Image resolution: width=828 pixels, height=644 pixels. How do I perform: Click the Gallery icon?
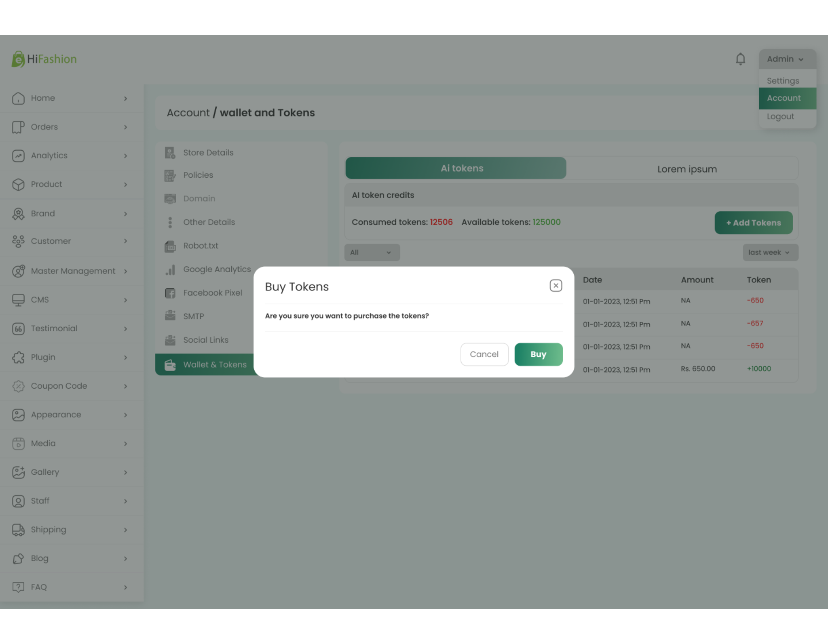coord(18,472)
